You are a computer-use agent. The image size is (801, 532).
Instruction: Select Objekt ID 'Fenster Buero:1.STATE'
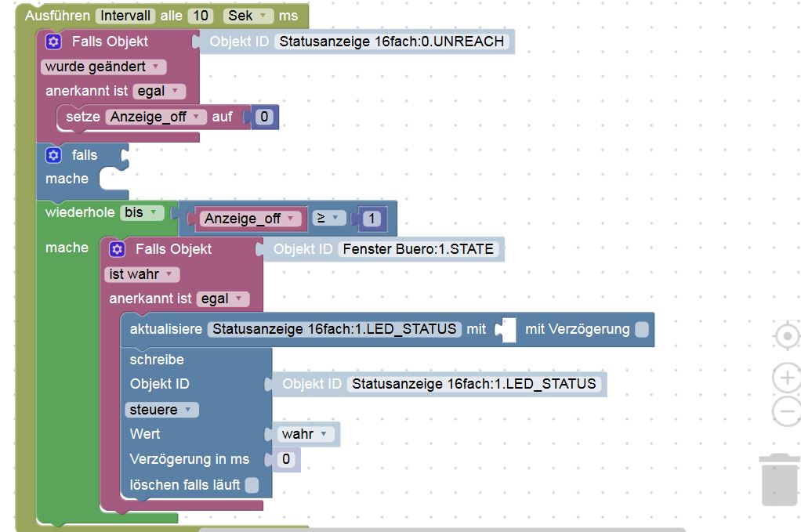(x=419, y=249)
